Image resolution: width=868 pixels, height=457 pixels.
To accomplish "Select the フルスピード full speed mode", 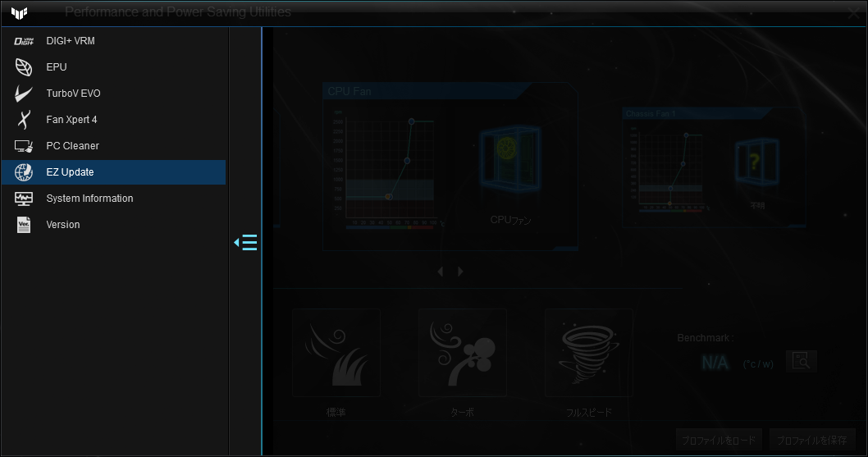I will click(x=588, y=353).
